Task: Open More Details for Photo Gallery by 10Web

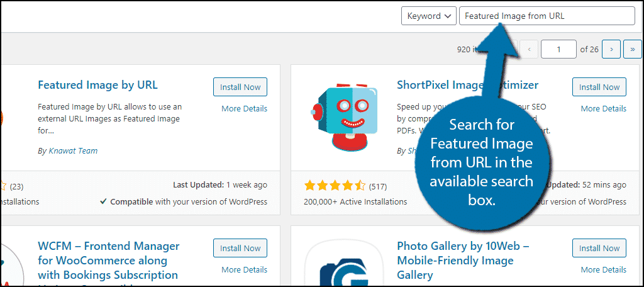Action: pos(603,270)
